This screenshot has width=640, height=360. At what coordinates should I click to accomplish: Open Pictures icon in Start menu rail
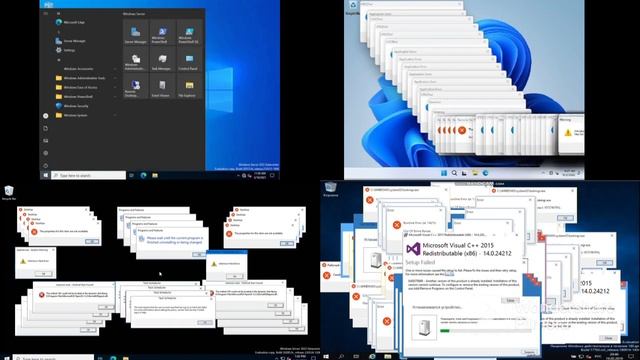click(46, 140)
